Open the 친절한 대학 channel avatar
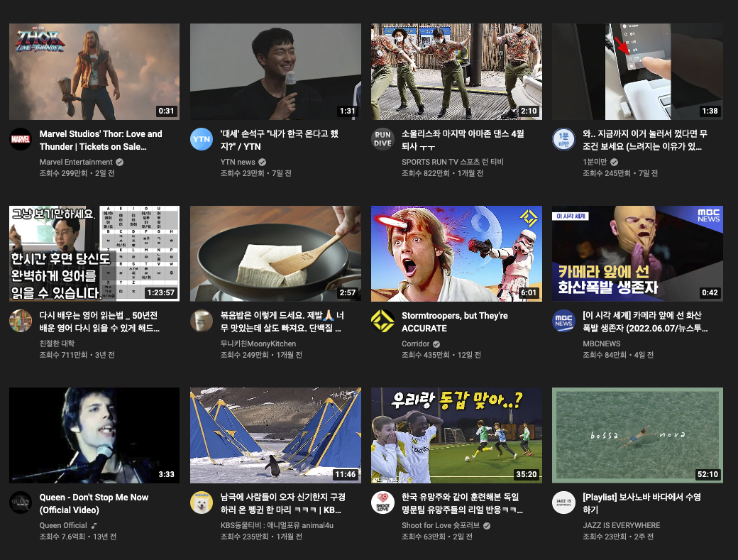This screenshot has width=738, height=560. (x=21, y=321)
